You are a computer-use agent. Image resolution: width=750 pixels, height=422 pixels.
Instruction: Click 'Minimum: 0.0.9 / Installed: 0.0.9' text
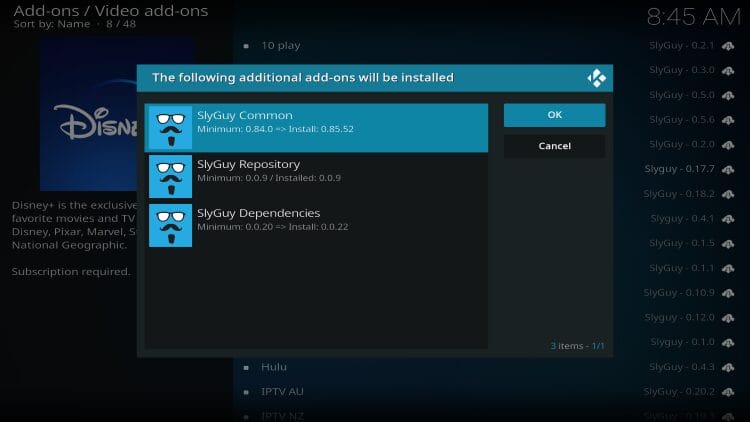click(x=269, y=178)
